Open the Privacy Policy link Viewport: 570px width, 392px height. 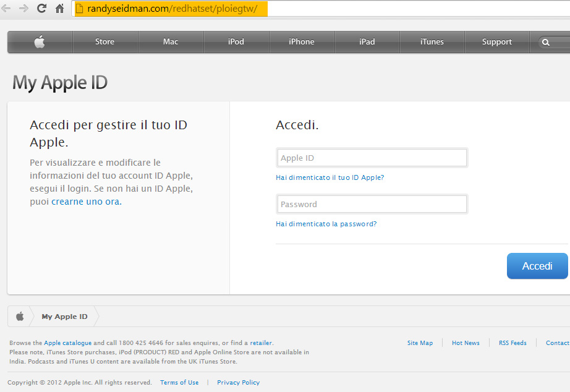(238, 383)
